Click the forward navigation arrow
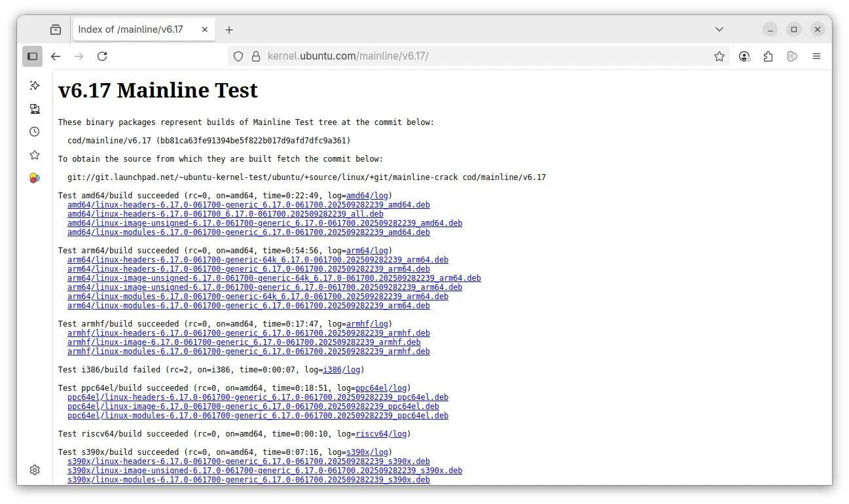849x504 pixels. 79,56
